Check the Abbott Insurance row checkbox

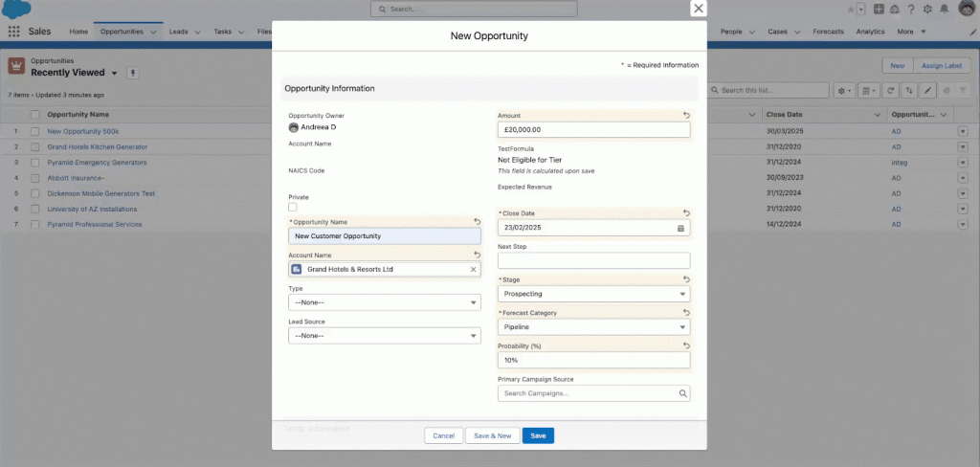click(x=35, y=178)
